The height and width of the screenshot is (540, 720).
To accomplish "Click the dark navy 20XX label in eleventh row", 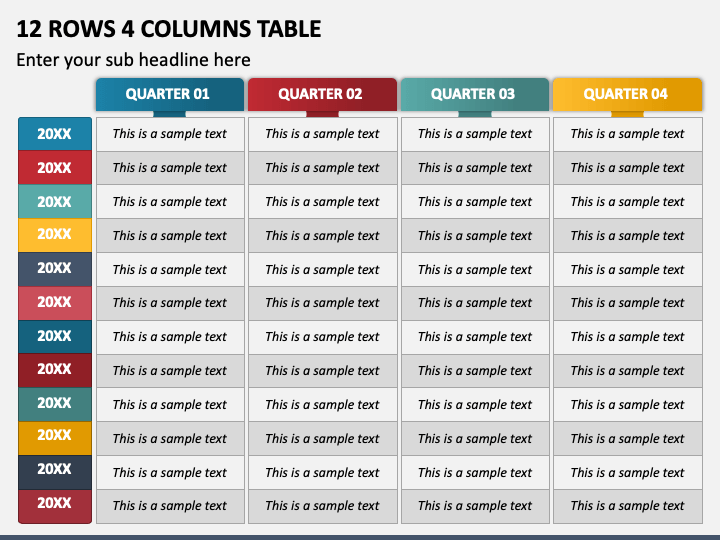I will 55,472.
